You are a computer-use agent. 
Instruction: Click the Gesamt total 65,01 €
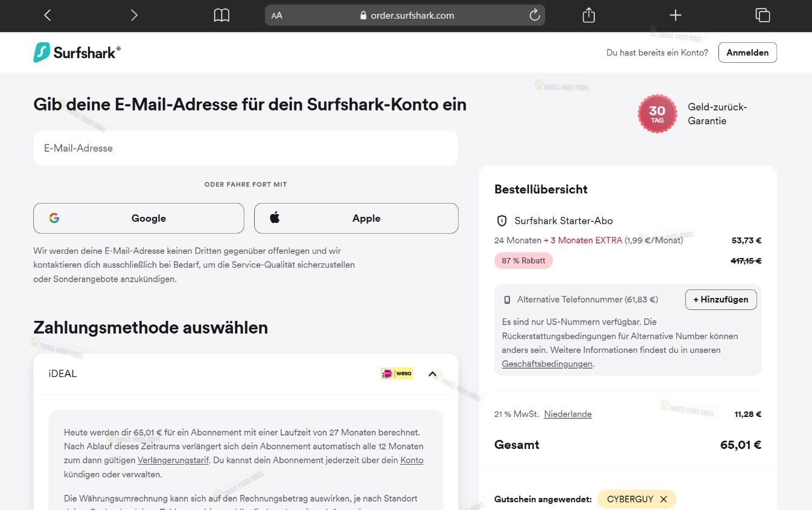tap(741, 445)
